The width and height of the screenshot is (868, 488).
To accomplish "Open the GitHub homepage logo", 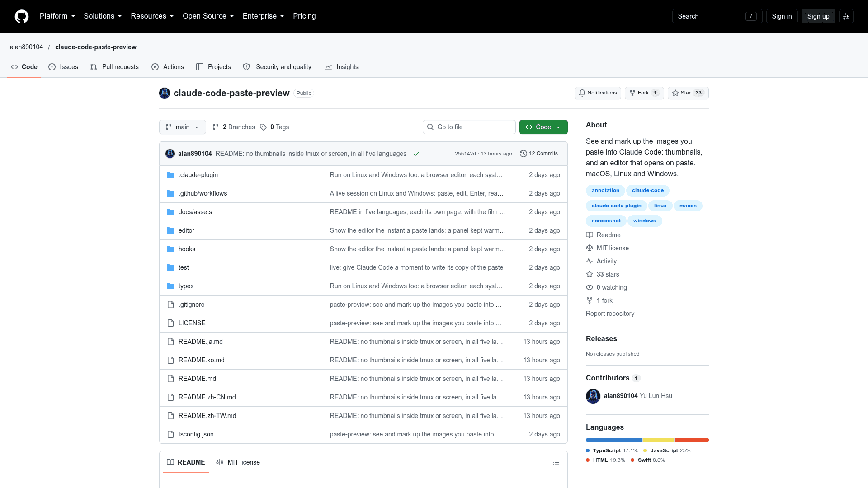I will (x=22, y=16).
